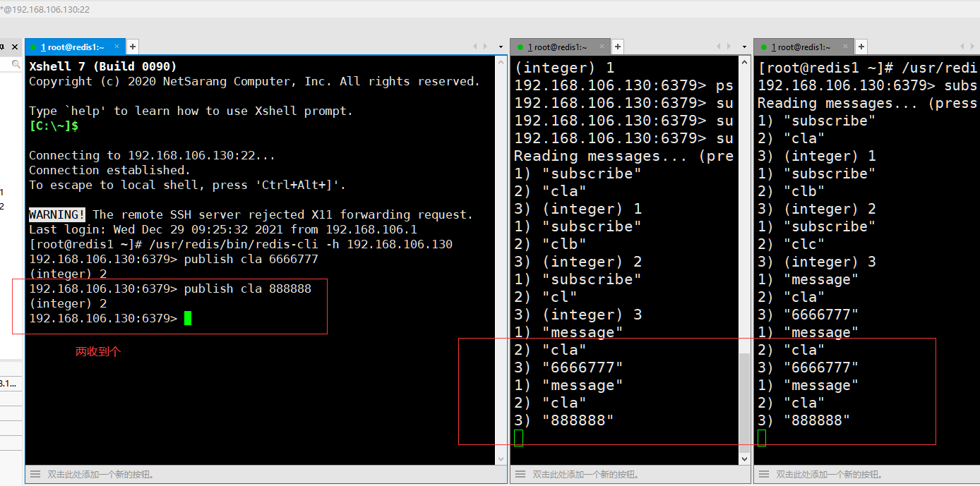Click the 'Xshell 7 (Build 0090)' line
Viewport: 980px width, 486px height.
tap(103, 67)
